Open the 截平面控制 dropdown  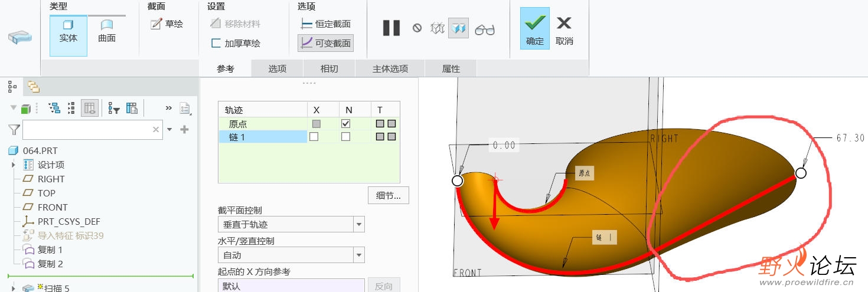pyautogui.click(x=291, y=224)
